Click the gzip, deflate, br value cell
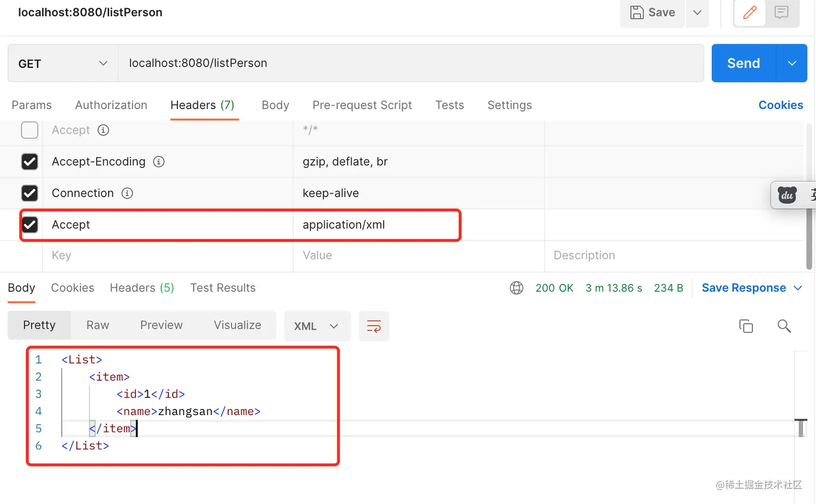The image size is (816, 504). point(419,161)
